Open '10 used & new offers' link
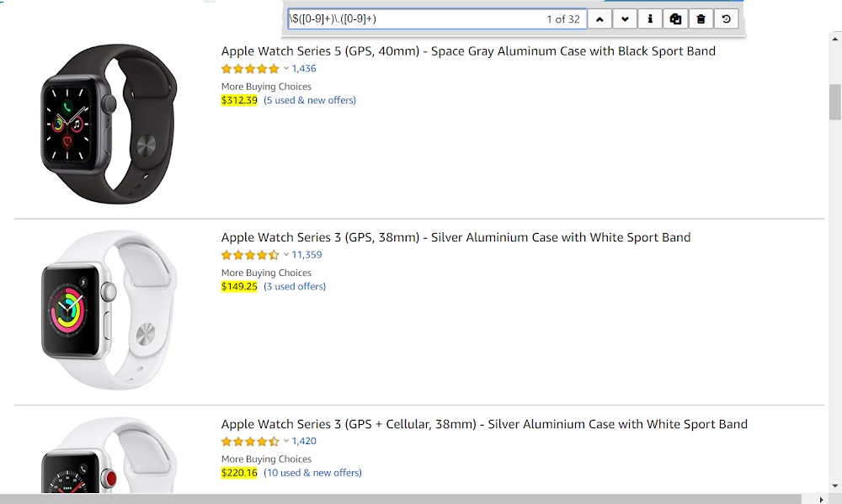 coord(312,473)
